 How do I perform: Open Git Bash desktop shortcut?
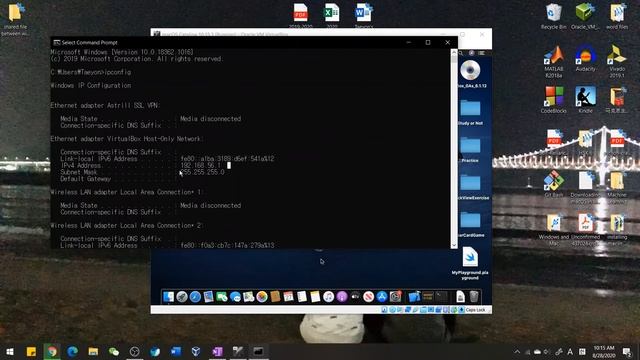point(553,184)
